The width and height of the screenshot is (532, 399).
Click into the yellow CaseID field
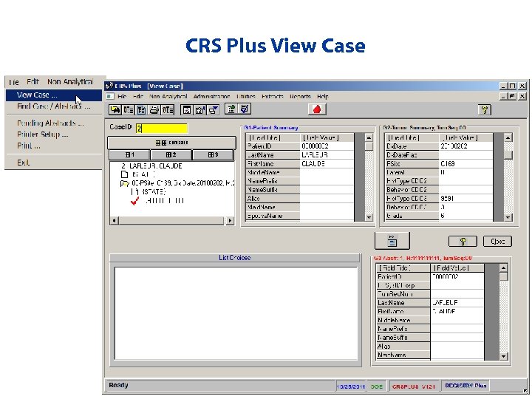coord(162,129)
